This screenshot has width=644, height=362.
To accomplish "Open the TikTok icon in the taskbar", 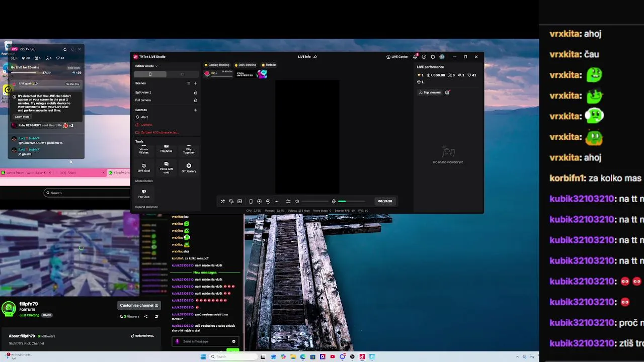I will pyautogui.click(x=362, y=357).
